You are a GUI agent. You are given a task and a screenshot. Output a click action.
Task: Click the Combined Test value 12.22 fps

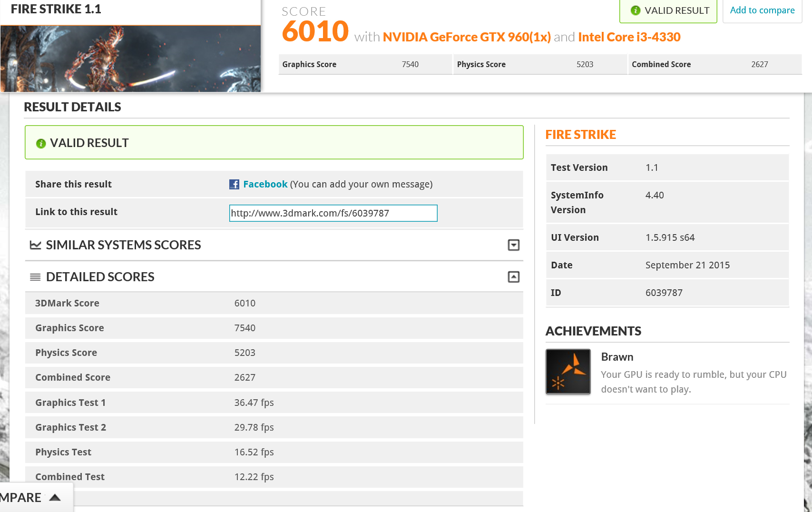pyautogui.click(x=254, y=477)
